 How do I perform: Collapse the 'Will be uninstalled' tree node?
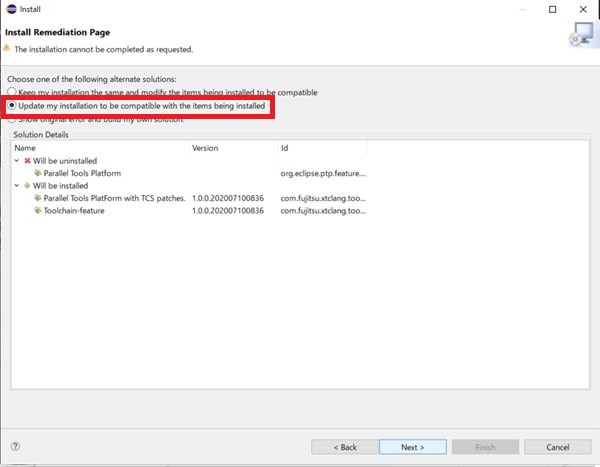tap(16, 160)
